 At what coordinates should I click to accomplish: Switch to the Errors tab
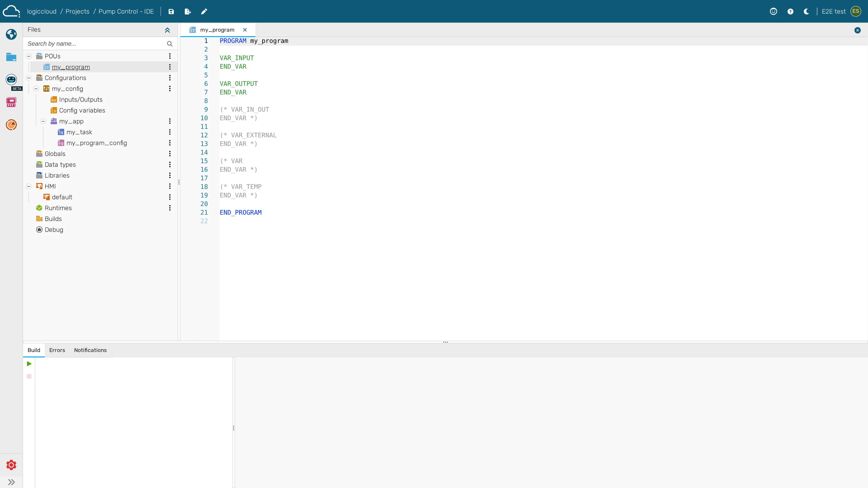[57, 350]
